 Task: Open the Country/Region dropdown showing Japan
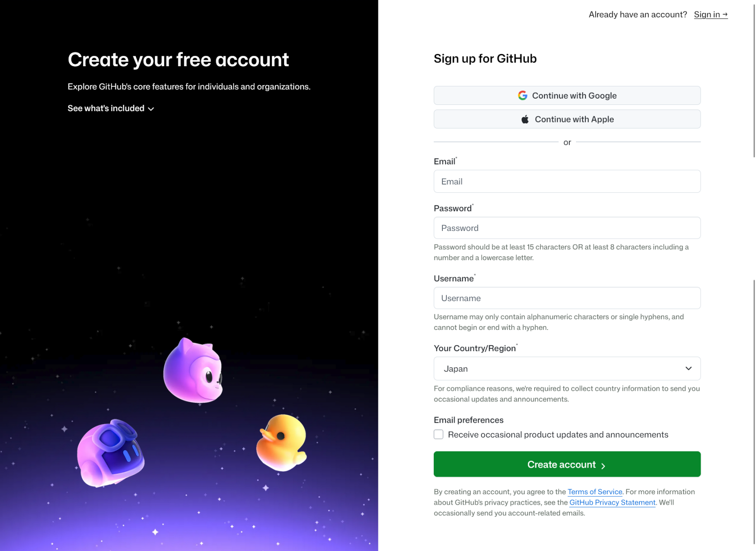coord(567,369)
